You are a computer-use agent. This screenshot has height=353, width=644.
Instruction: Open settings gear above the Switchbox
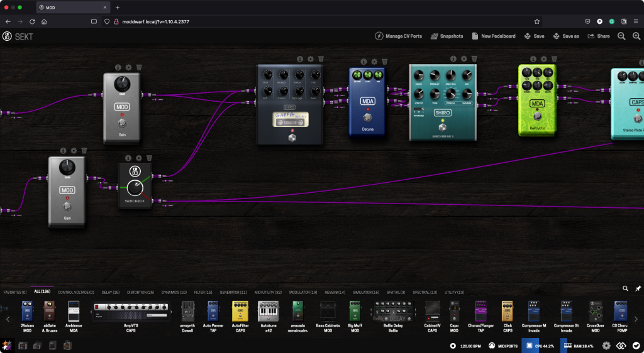tap(139, 158)
